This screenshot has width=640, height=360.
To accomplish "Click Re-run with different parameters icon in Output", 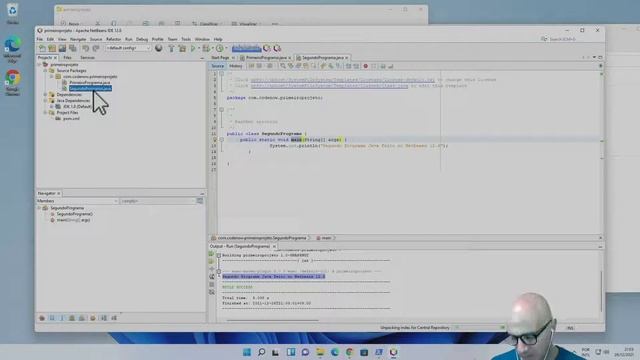I will 211,262.
